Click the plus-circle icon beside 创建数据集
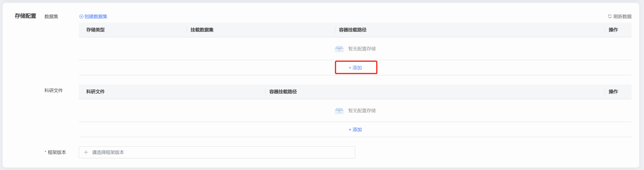644x170 pixels. (x=81, y=17)
